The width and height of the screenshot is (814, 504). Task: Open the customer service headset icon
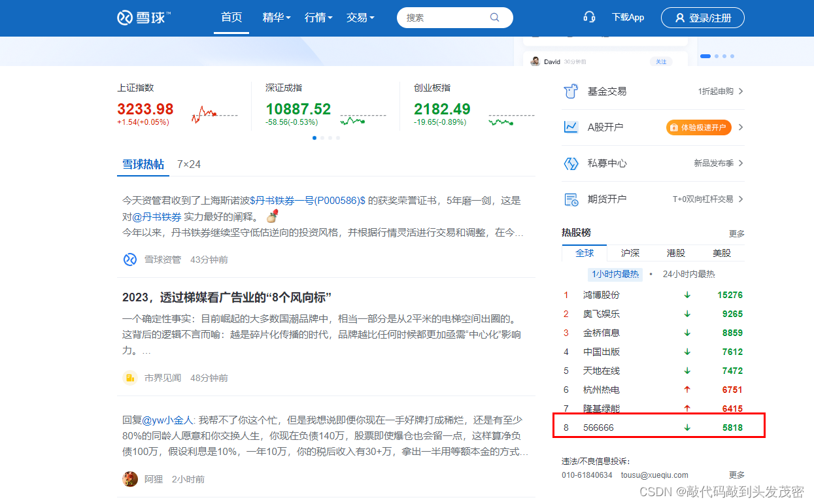coord(589,18)
